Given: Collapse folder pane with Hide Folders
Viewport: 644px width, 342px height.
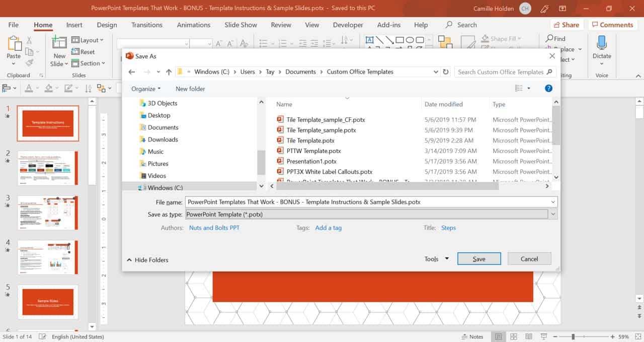Looking at the screenshot, I should pyautogui.click(x=147, y=260).
